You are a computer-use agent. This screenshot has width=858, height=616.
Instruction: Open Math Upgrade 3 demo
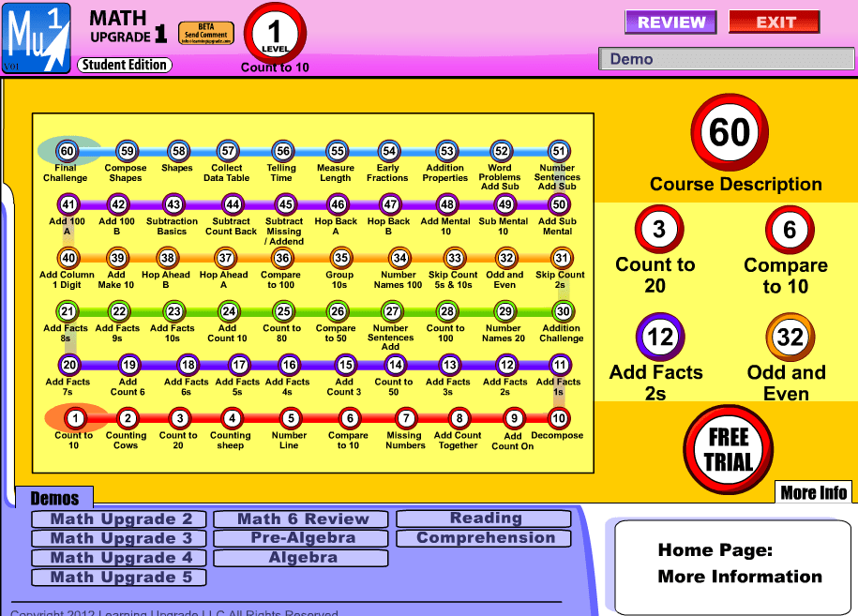point(119,538)
